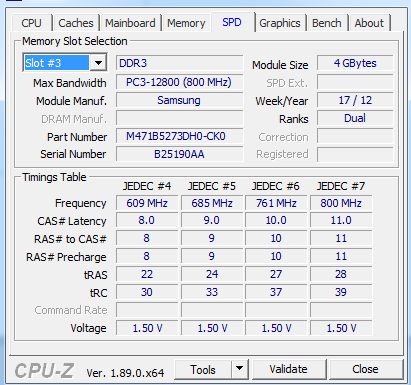The width and height of the screenshot is (411, 385).
Task: Click the serial number B25190AA
Action: click(179, 154)
